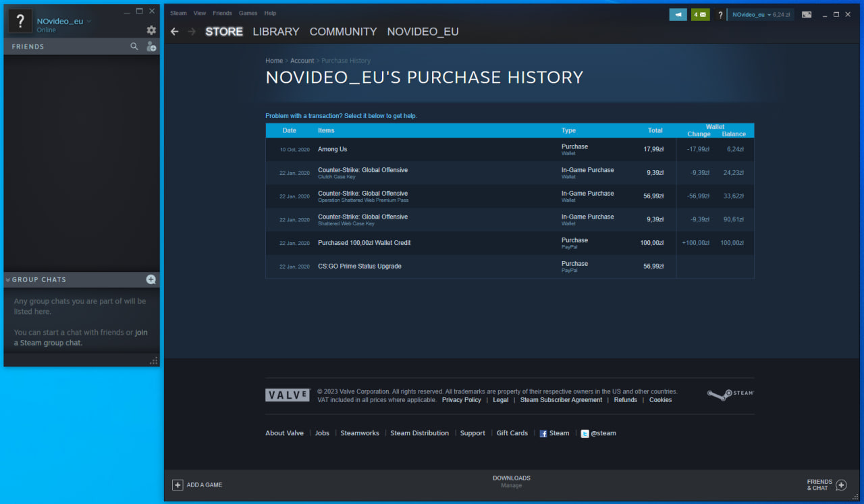Open the Privacy Policy link

point(462,400)
